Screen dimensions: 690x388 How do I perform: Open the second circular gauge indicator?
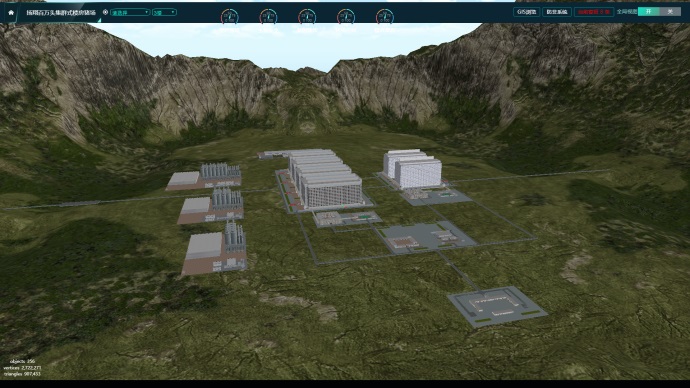268,17
